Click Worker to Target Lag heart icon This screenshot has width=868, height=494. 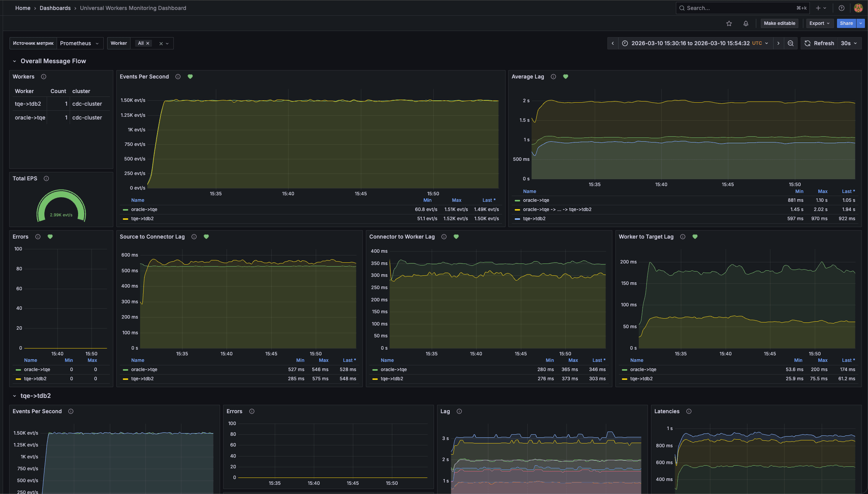tap(695, 237)
